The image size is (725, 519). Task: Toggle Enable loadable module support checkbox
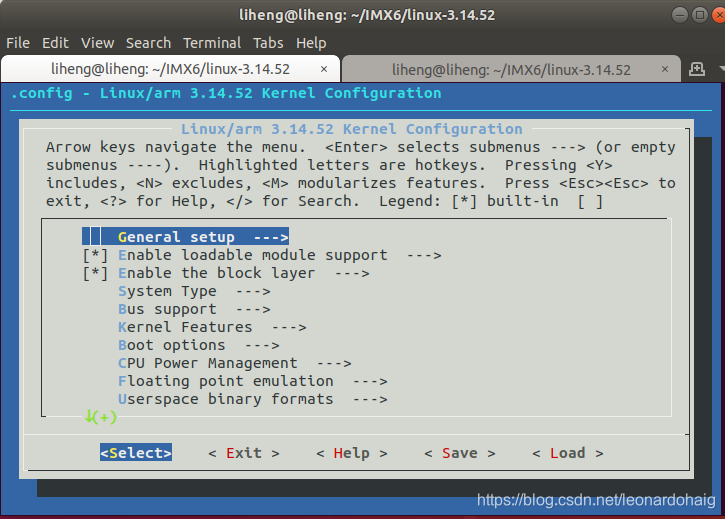(x=95, y=255)
